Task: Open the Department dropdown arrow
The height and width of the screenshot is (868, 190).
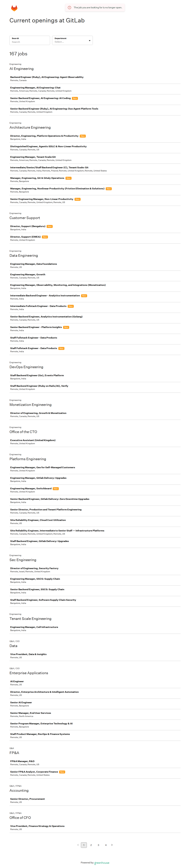Action: pyautogui.click(x=90, y=40)
